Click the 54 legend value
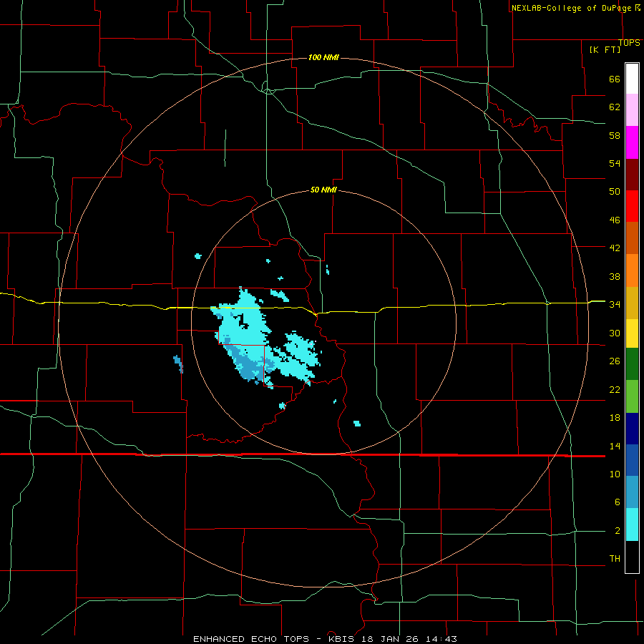 [x=615, y=163]
